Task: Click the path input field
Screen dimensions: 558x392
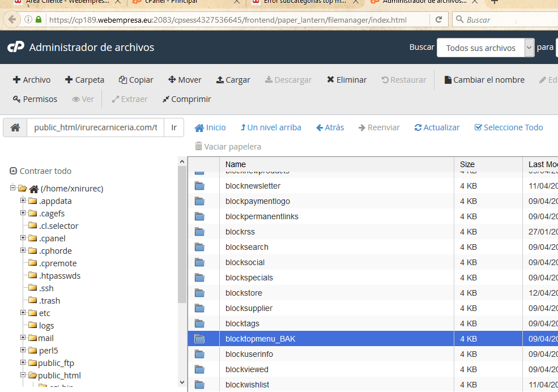Action: coord(95,127)
